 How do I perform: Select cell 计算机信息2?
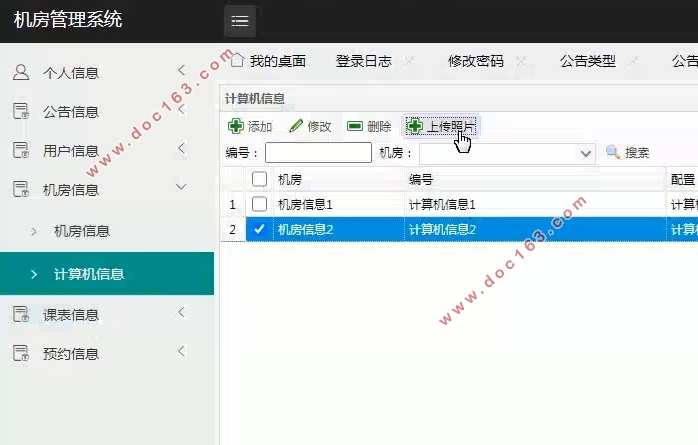point(535,229)
